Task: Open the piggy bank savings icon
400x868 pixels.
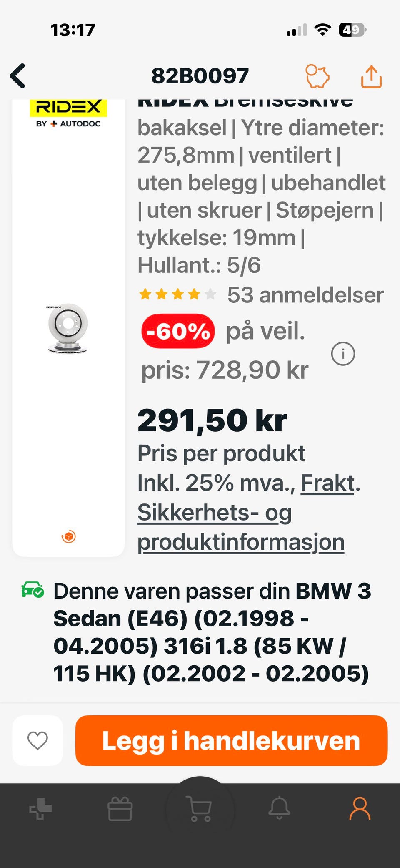Action: pyautogui.click(x=317, y=76)
